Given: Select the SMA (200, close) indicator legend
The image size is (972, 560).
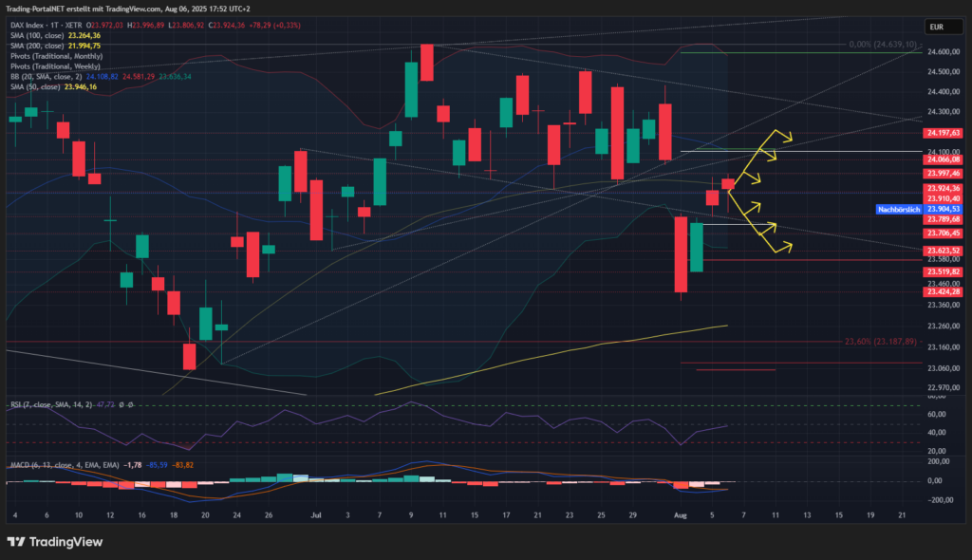Looking at the screenshot, I should (38, 46).
